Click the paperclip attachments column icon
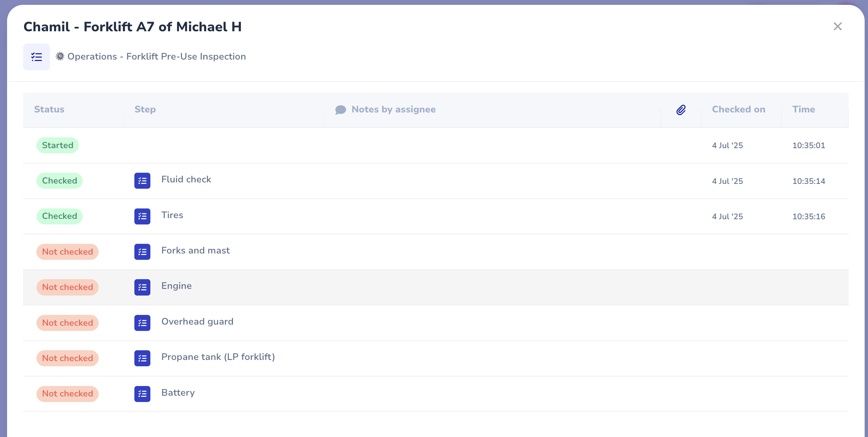 click(681, 110)
